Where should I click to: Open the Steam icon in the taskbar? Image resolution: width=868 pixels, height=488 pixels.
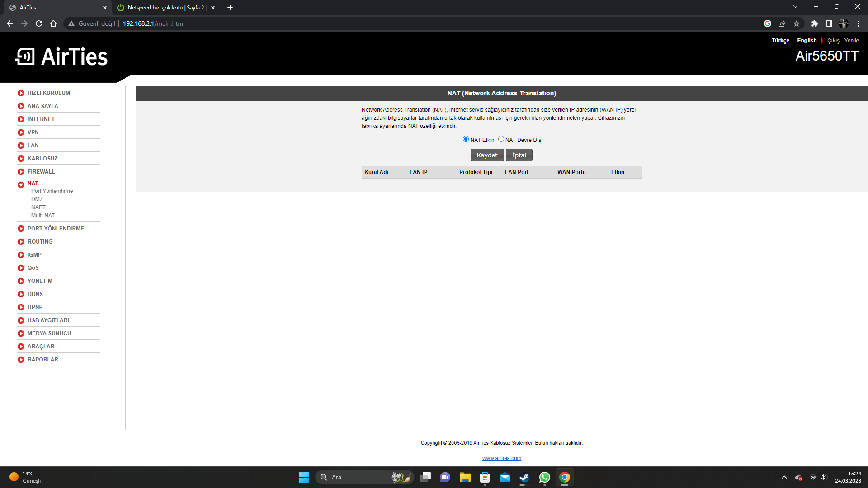tap(524, 477)
